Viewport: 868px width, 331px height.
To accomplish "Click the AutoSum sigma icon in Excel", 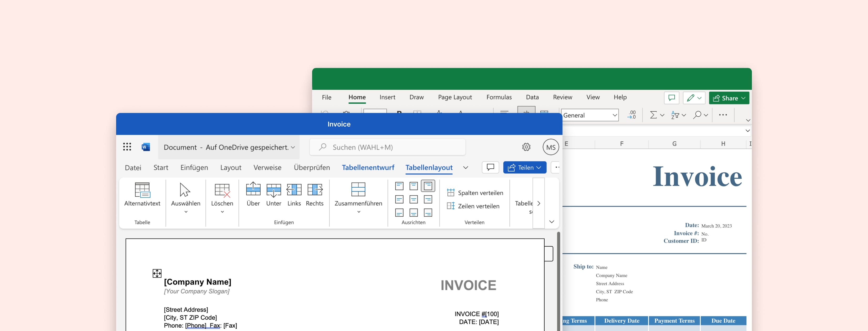I will point(654,115).
